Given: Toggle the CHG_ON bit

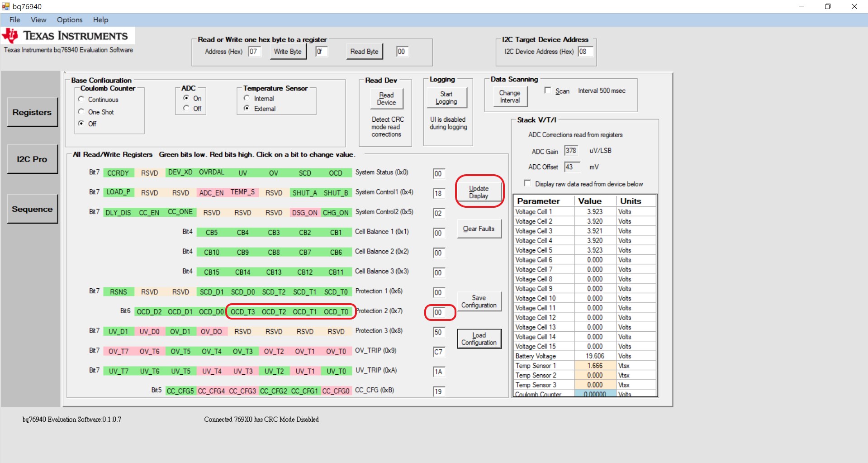Looking at the screenshot, I should point(336,213).
